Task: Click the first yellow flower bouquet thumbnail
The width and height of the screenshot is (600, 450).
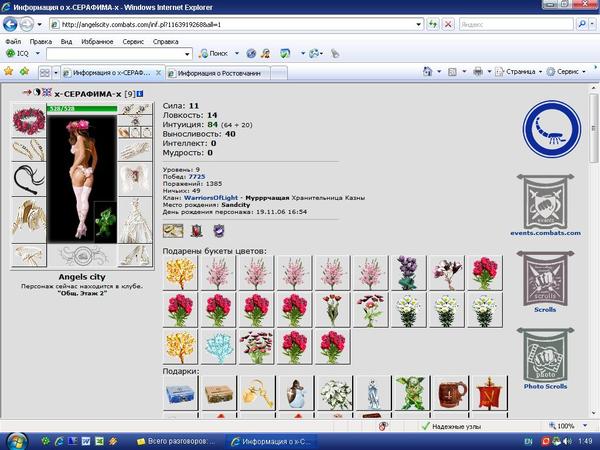Action: [x=180, y=273]
